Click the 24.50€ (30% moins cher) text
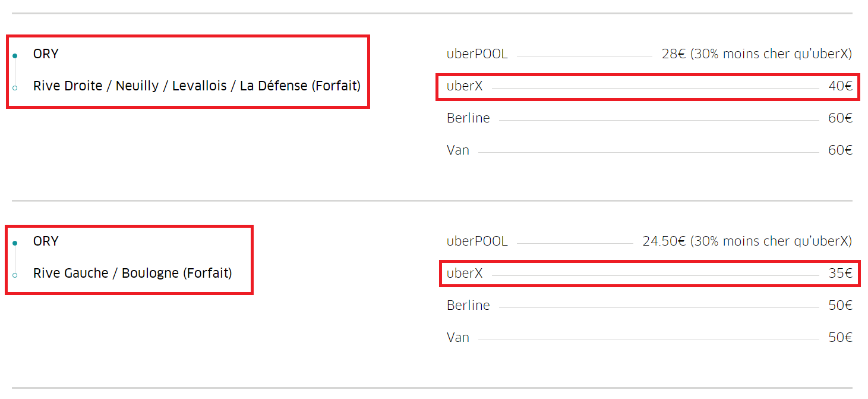 point(747,241)
